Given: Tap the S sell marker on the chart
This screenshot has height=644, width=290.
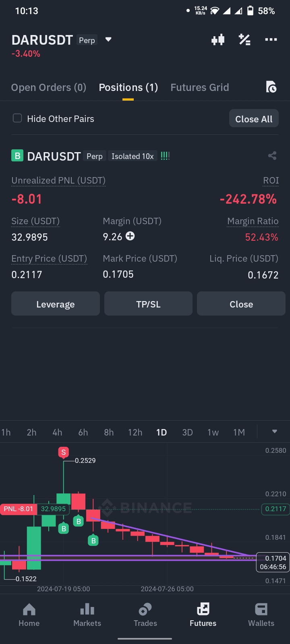Looking at the screenshot, I should (x=63, y=452).
